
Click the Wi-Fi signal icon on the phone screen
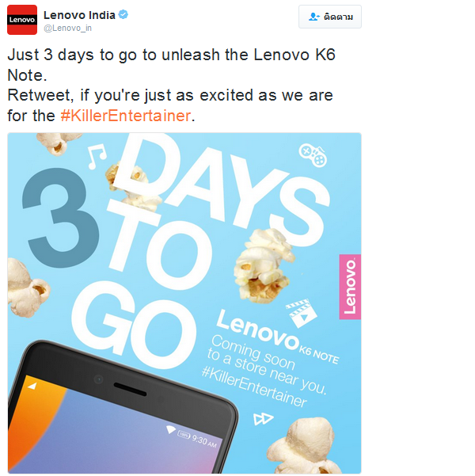tap(171, 429)
